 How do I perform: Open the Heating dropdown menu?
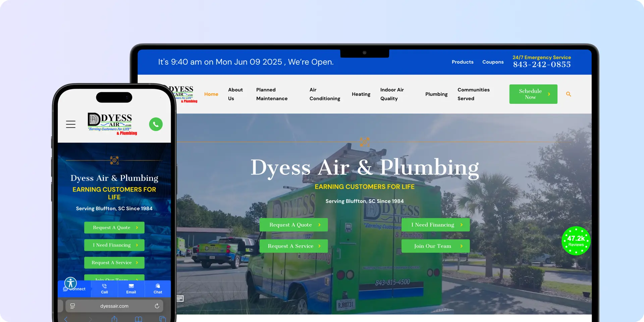[x=361, y=94]
